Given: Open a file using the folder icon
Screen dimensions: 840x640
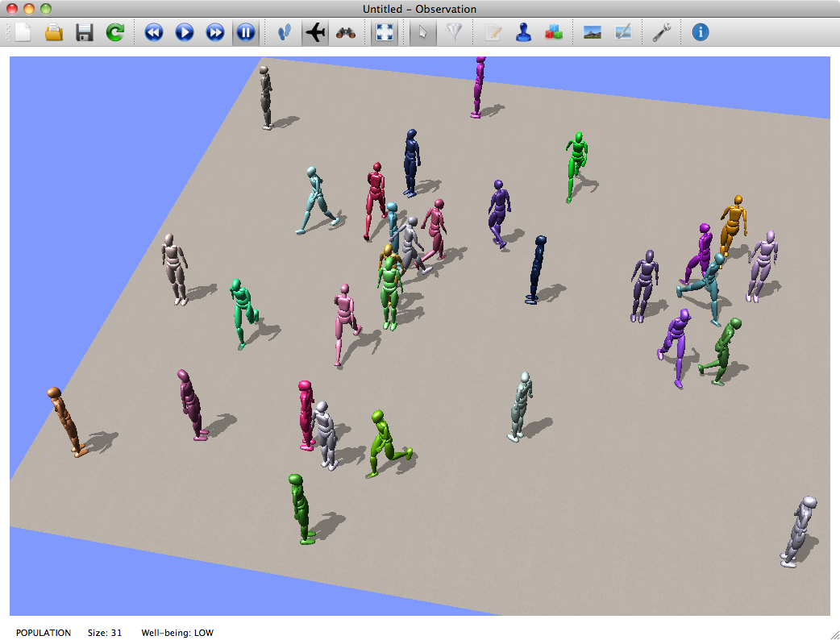Looking at the screenshot, I should pos(54,32).
